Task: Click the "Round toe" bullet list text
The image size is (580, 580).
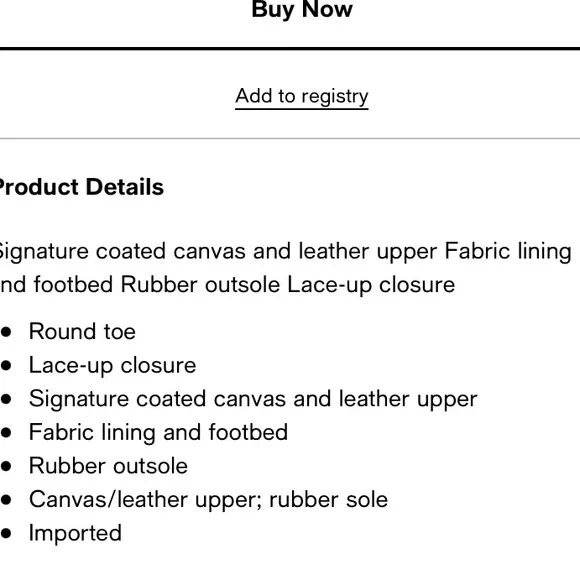Action: click(82, 331)
